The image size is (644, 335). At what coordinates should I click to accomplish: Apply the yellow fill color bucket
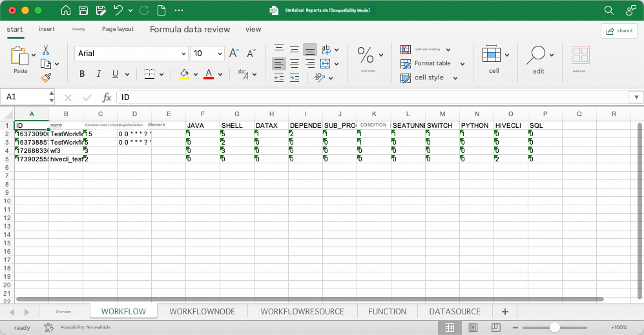(184, 74)
